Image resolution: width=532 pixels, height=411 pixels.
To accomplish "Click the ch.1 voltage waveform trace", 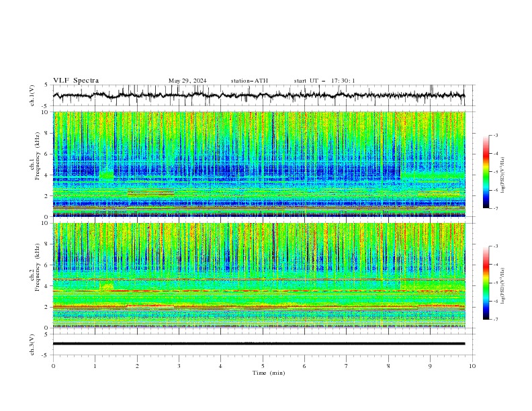I will pyautogui.click(x=259, y=95).
